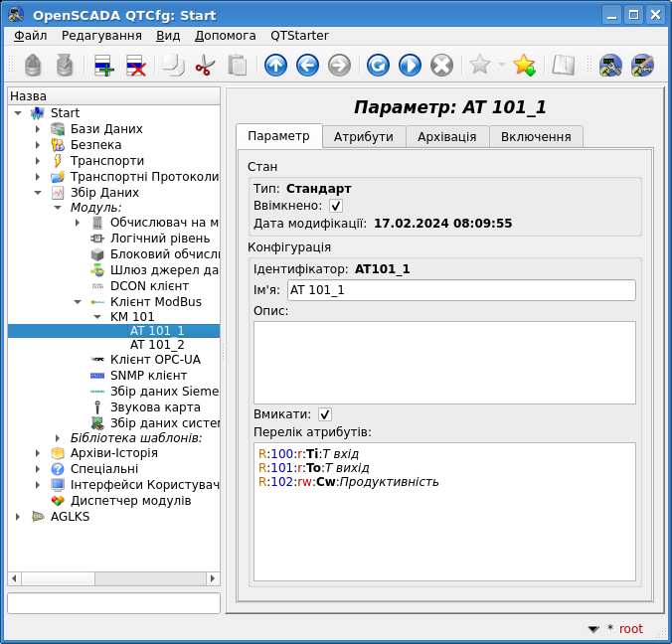Go up one level with arrow icon
The height and width of the screenshot is (644, 672).
(275, 66)
